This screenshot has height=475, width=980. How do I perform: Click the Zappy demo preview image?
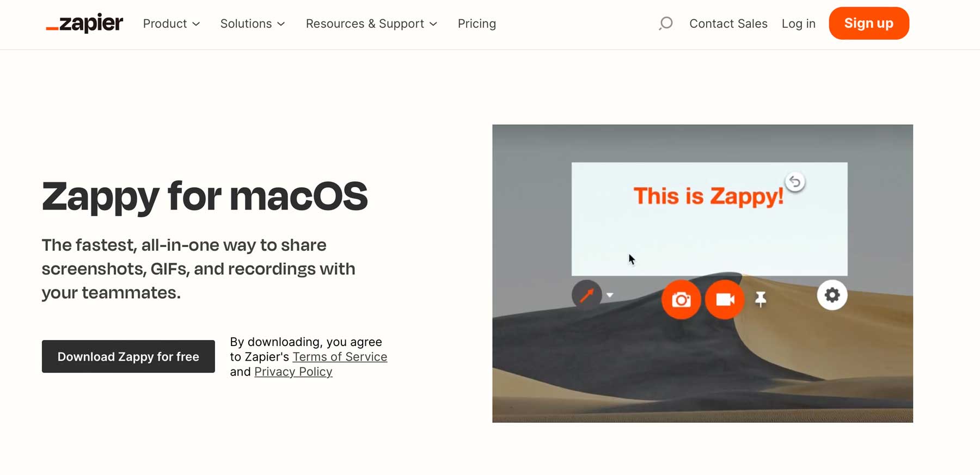coord(702,274)
